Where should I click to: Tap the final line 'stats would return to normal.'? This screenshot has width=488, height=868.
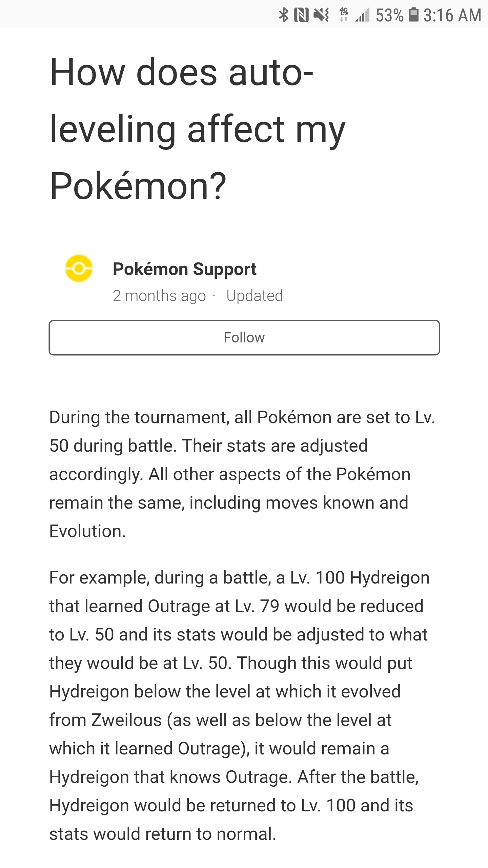(163, 834)
